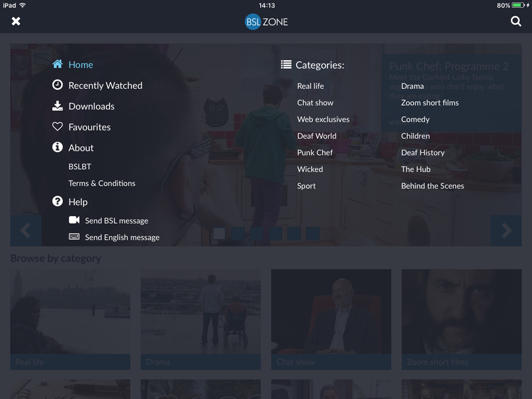Open the BSLBT link
532x399 pixels.
[x=80, y=167]
